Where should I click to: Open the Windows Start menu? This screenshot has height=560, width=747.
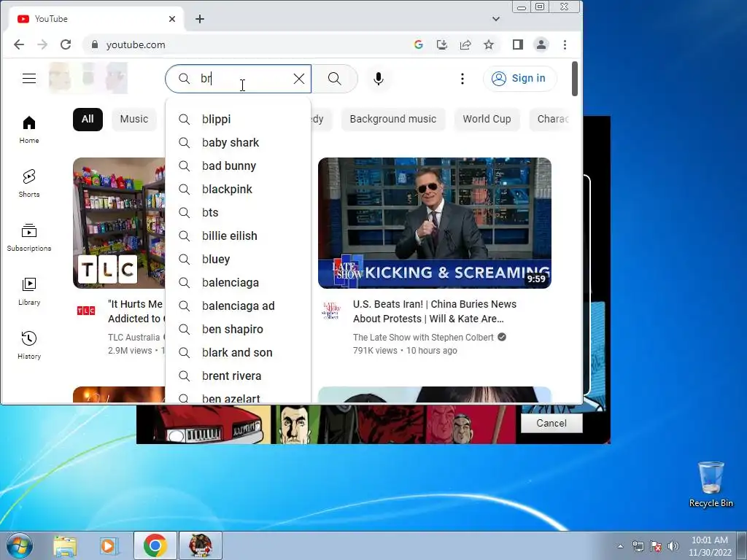tap(19, 545)
